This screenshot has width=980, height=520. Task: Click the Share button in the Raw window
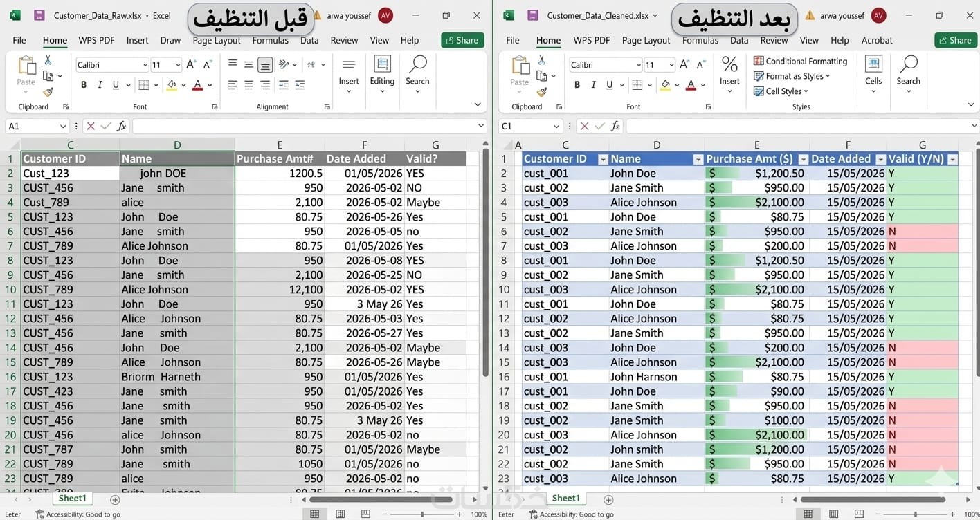tap(462, 40)
